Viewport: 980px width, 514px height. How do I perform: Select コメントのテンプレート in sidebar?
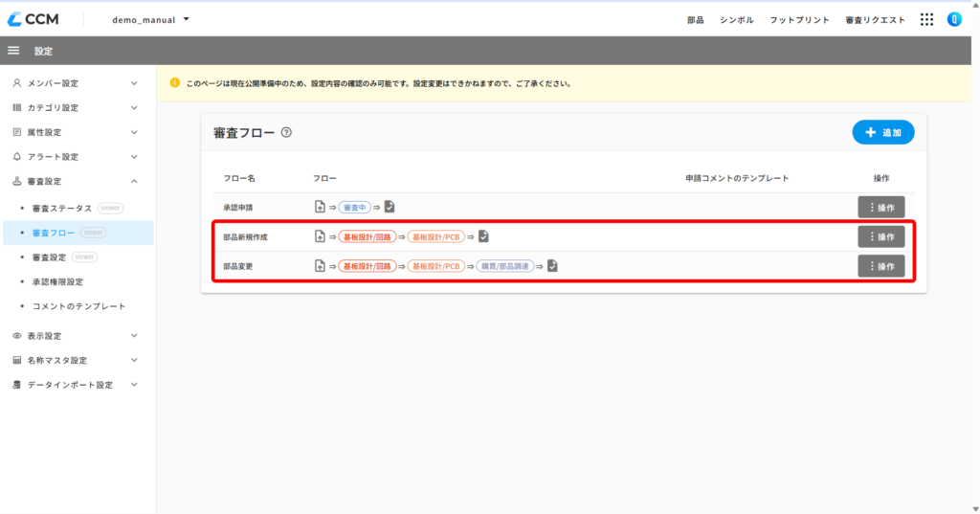click(x=78, y=305)
